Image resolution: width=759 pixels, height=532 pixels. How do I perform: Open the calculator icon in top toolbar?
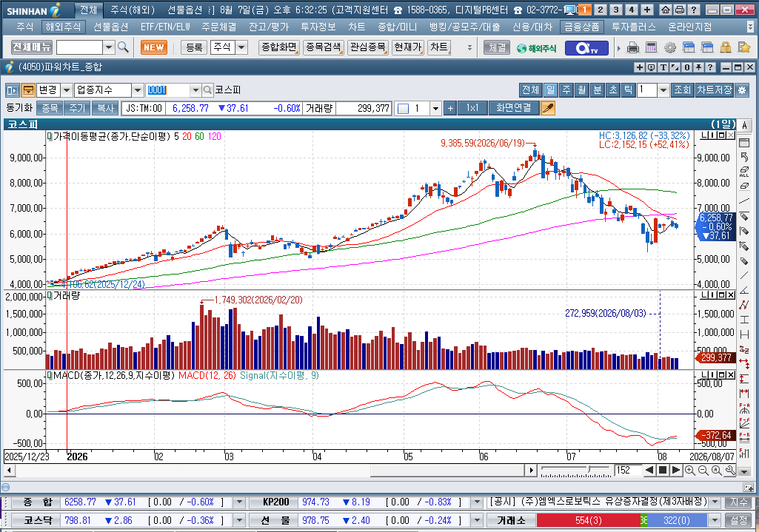pyautogui.click(x=651, y=47)
